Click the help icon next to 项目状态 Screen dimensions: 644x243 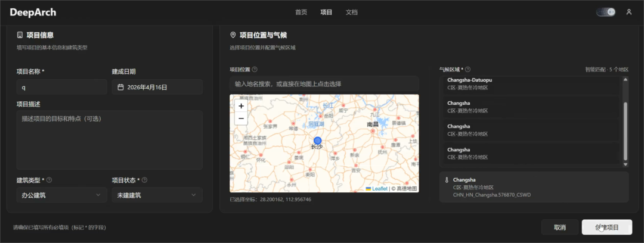(144, 180)
